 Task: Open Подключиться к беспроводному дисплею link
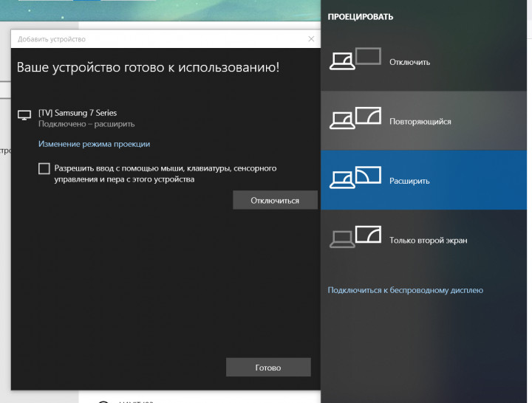405,291
